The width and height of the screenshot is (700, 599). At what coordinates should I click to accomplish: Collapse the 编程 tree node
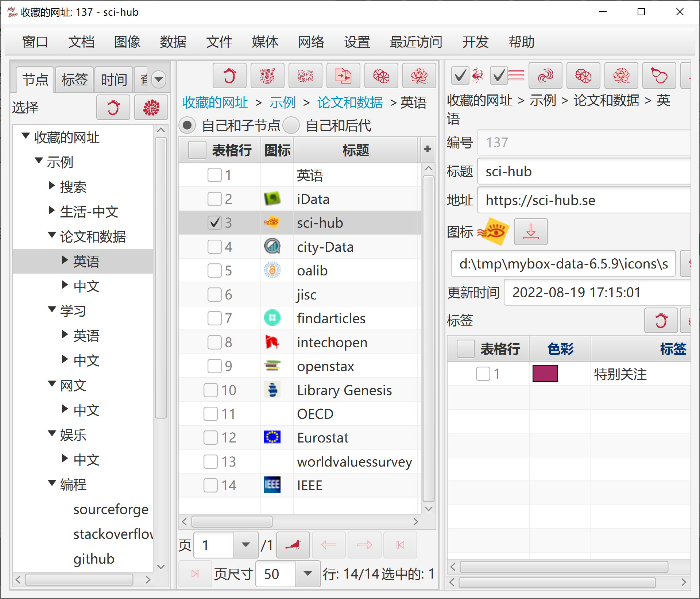click(x=52, y=483)
